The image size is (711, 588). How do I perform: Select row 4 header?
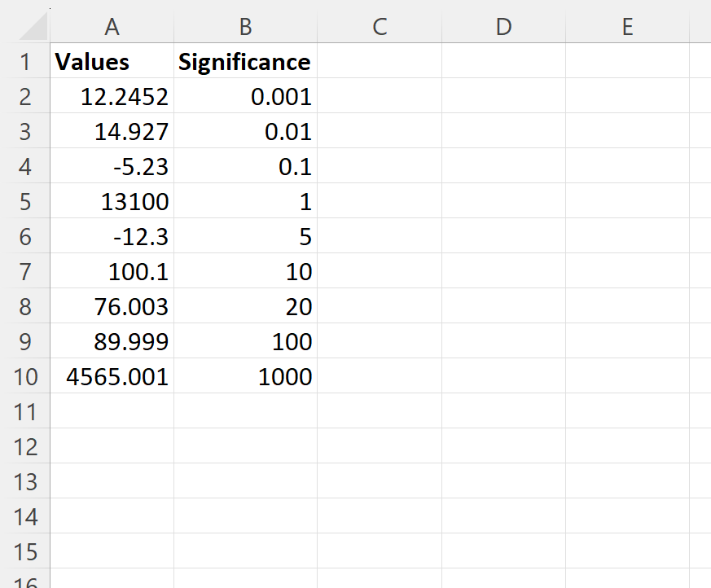pyautogui.click(x=25, y=165)
